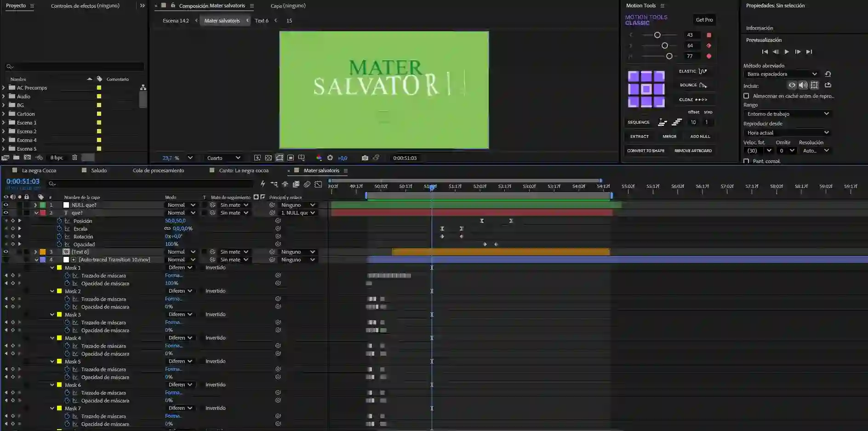Click the reset icon beside Barra espaciadora
Image resolution: width=868 pixels, height=431 pixels.
(x=828, y=74)
